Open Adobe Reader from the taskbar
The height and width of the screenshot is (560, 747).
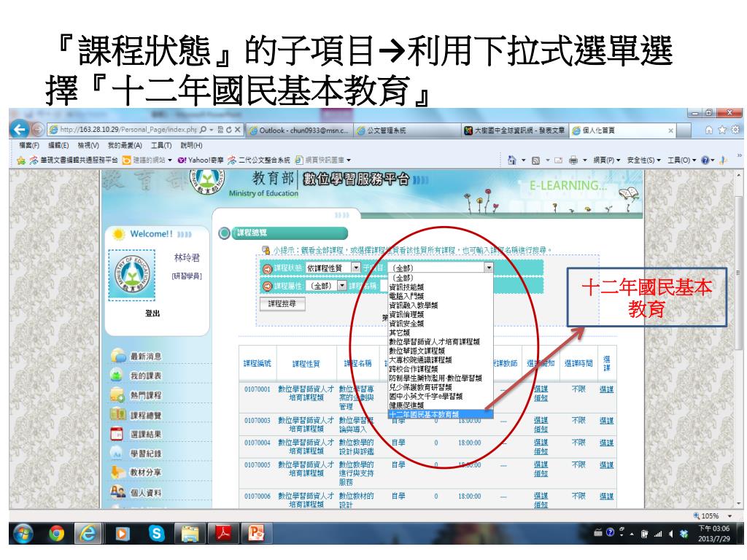point(223,533)
